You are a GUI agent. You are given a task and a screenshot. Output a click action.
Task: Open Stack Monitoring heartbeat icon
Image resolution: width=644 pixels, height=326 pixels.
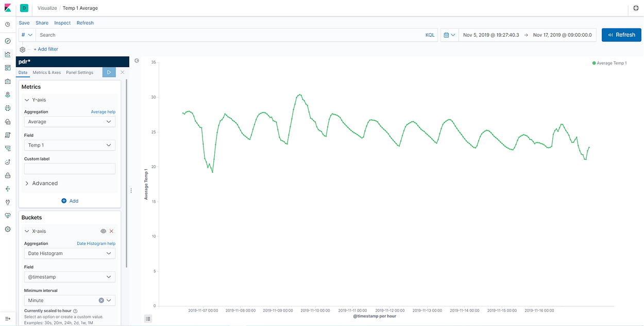[x=8, y=216]
